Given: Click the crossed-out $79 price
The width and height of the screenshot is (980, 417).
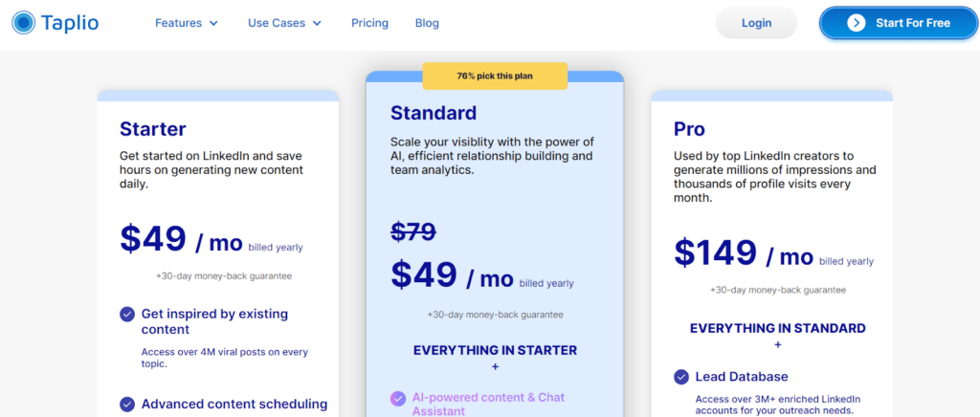Looking at the screenshot, I should (x=413, y=232).
